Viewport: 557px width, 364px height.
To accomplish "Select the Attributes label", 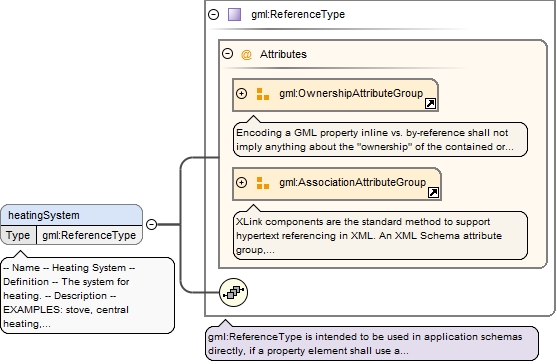I will (283, 54).
